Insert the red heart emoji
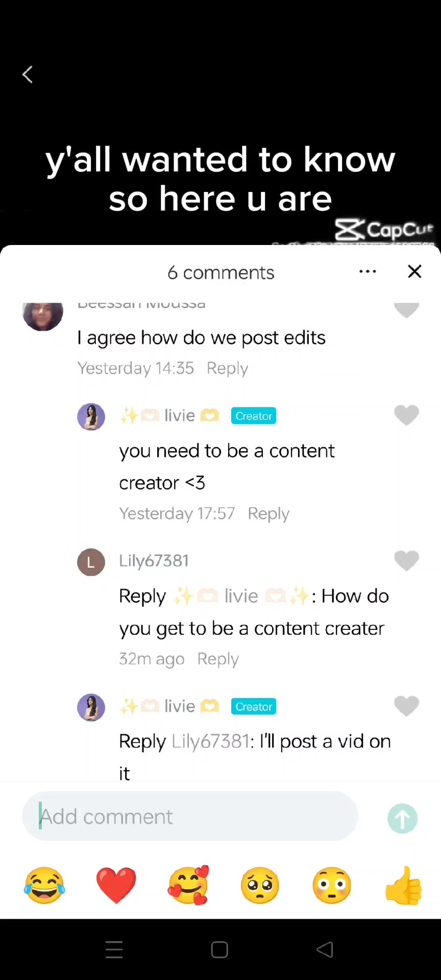 116,886
